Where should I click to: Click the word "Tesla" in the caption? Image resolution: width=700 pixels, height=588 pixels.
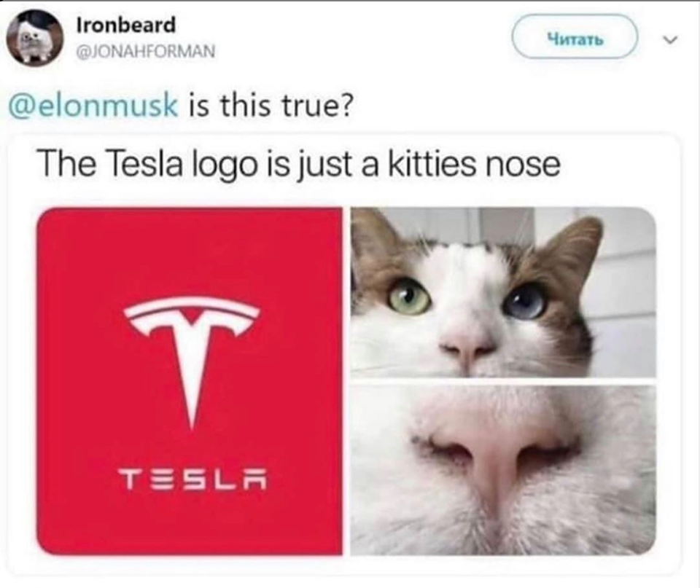pyautogui.click(x=145, y=164)
